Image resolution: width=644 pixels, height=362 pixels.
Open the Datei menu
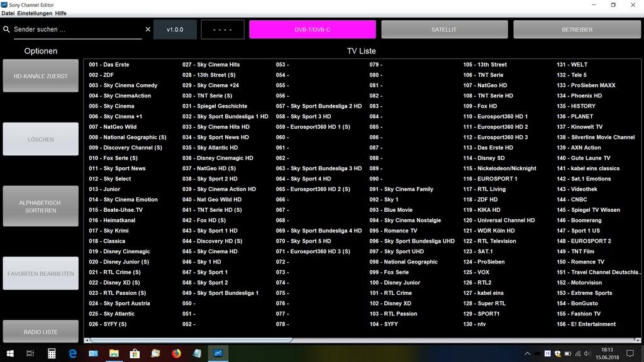click(8, 13)
